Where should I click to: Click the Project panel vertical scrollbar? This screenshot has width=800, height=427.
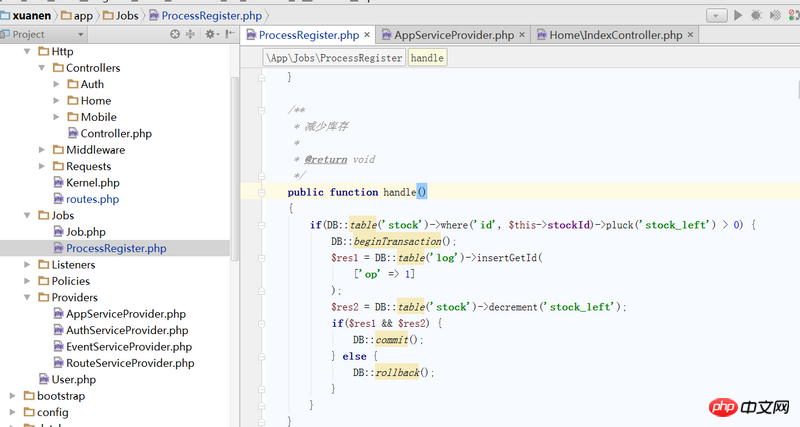click(235, 150)
